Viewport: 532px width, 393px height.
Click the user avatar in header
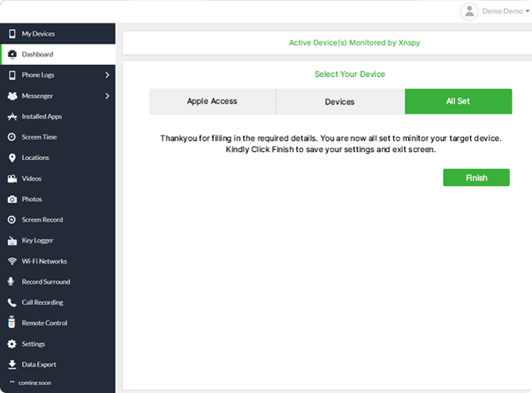[x=469, y=11]
